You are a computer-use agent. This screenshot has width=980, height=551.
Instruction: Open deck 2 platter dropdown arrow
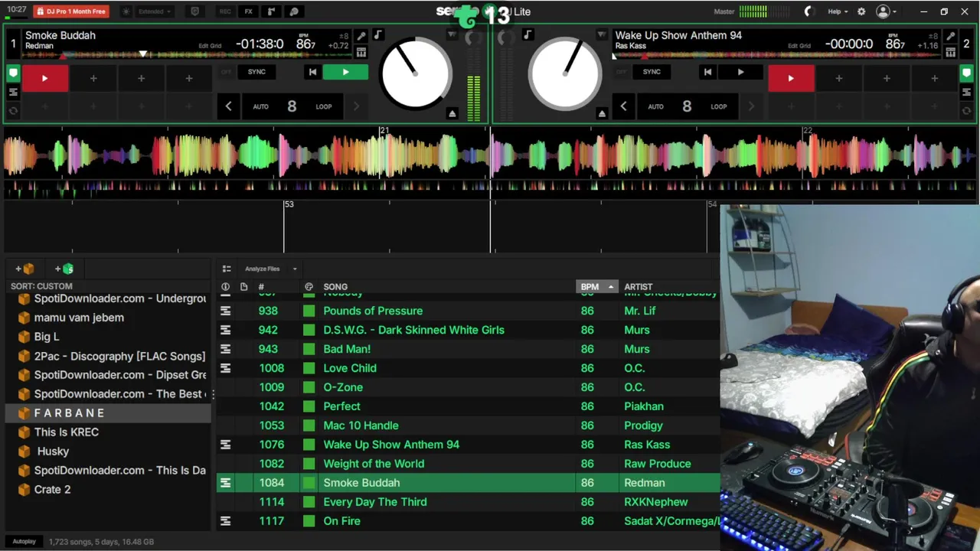coord(602,35)
